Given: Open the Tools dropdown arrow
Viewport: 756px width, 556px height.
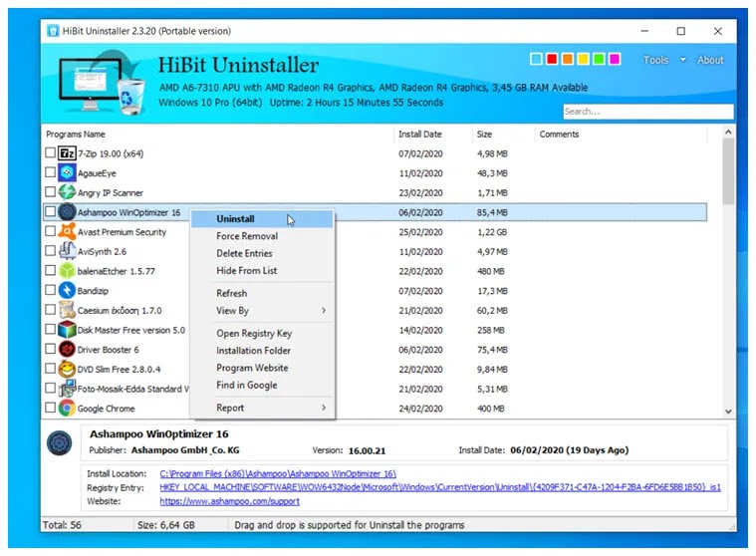Looking at the screenshot, I should (x=682, y=60).
